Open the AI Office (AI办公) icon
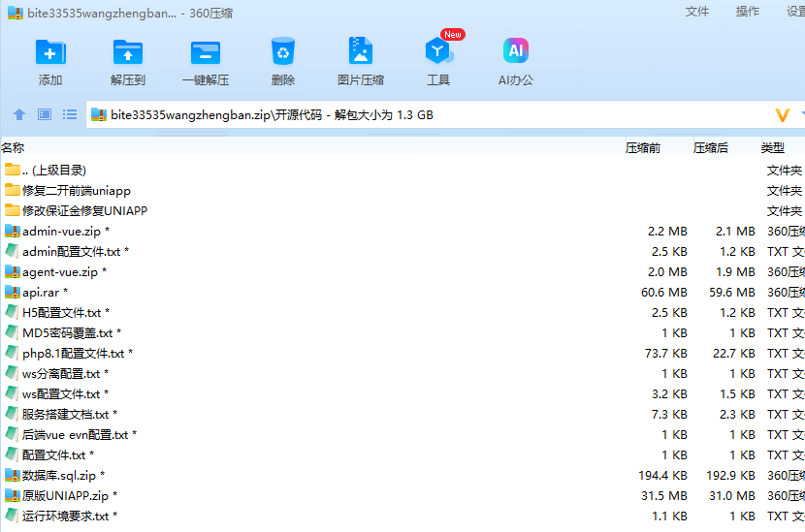The image size is (805, 532). click(x=515, y=50)
